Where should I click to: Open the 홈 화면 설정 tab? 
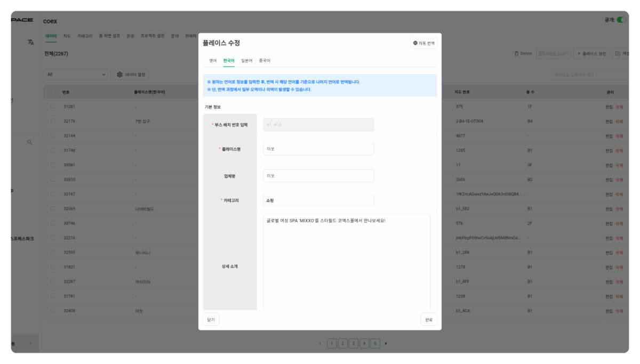(x=109, y=36)
